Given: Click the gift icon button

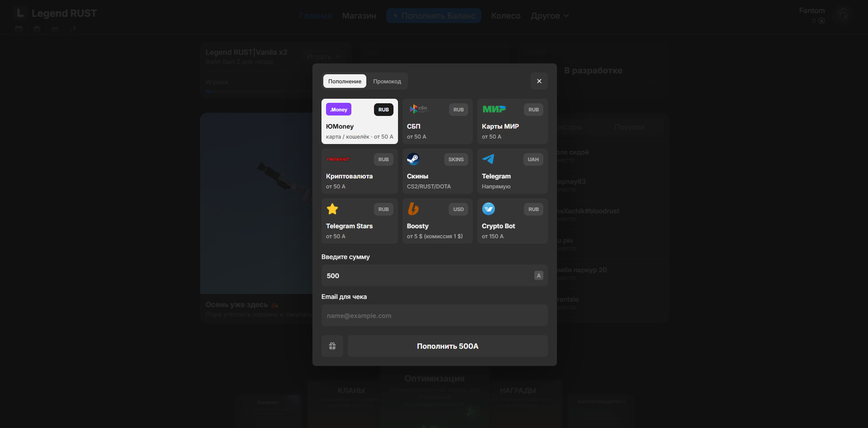Looking at the screenshot, I should point(332,346).
